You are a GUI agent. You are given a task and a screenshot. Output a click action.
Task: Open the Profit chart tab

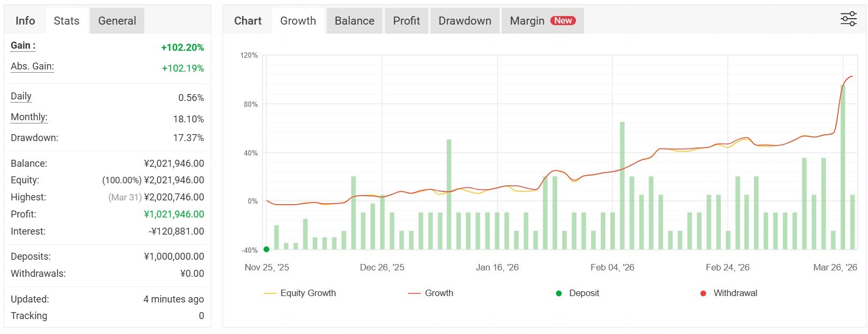[406, 21]
